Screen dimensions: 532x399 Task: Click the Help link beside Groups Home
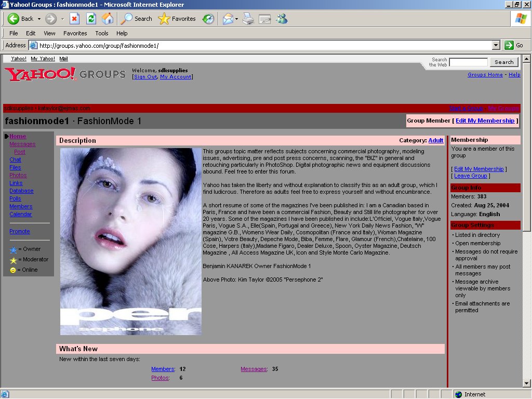point(514,75)
